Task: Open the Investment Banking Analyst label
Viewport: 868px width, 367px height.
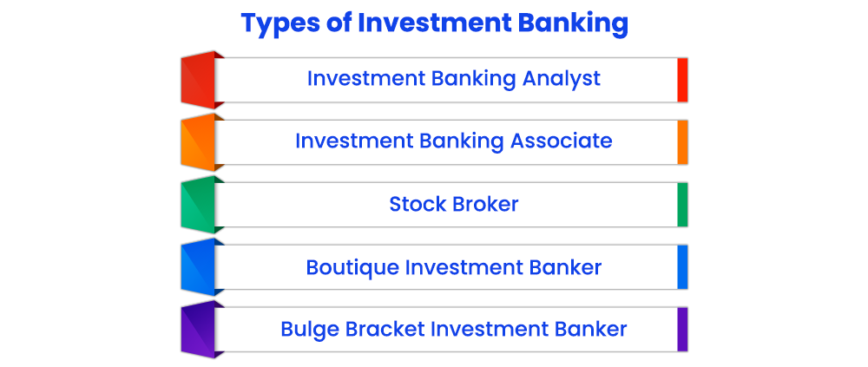Action: pos(453,78)
